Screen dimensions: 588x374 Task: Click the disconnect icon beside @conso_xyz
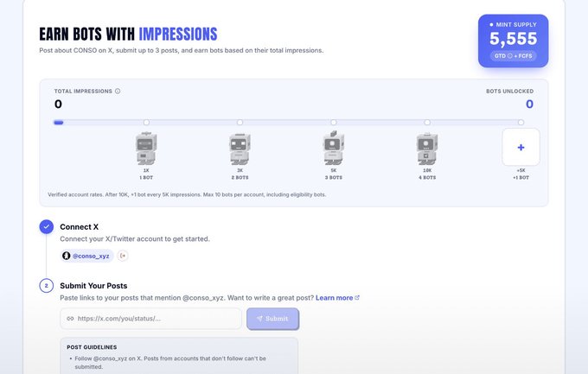point(123,256)
